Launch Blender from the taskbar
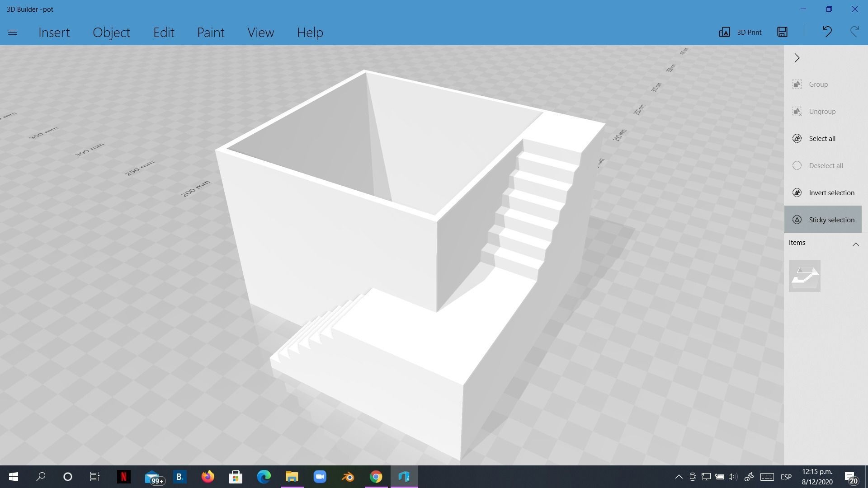The width and height of the screenshot is (868, 488). (x=348, y=477)
